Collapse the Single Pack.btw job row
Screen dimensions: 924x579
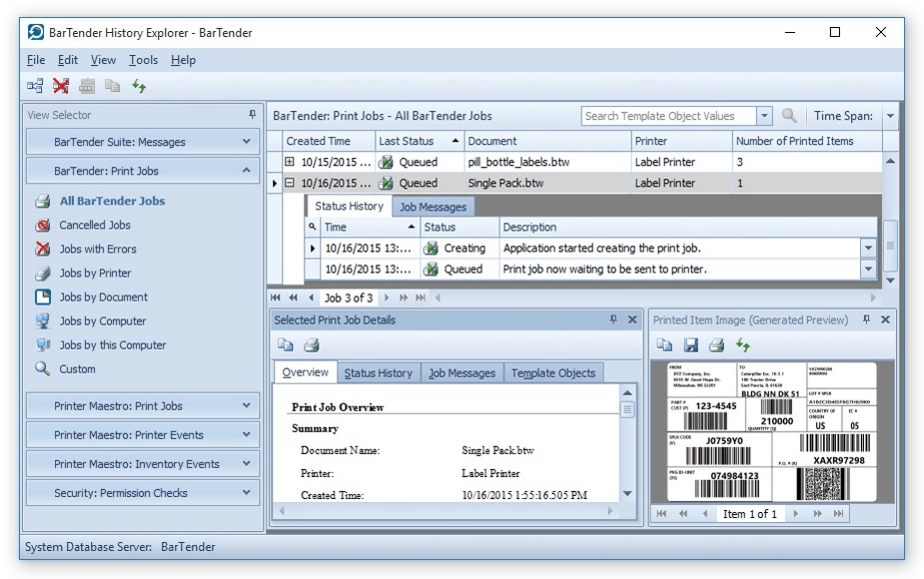(x=290, y=184)
